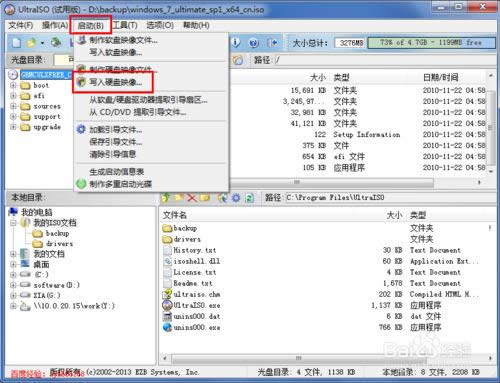Click the globe-folder icon in local toolbar
This screenshot has height=383, width=500.
(222, 198)
